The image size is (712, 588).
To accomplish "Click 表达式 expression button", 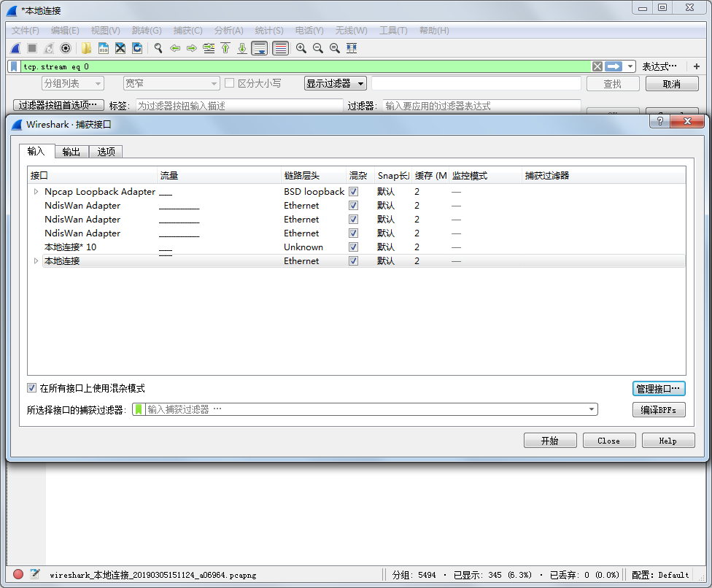I will click(659, 66).
